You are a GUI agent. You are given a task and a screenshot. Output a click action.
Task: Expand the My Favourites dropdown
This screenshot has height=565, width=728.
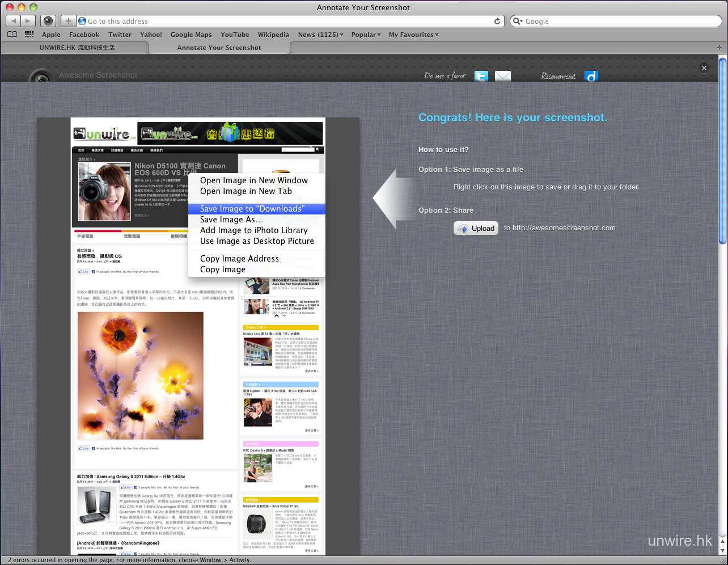413,35
